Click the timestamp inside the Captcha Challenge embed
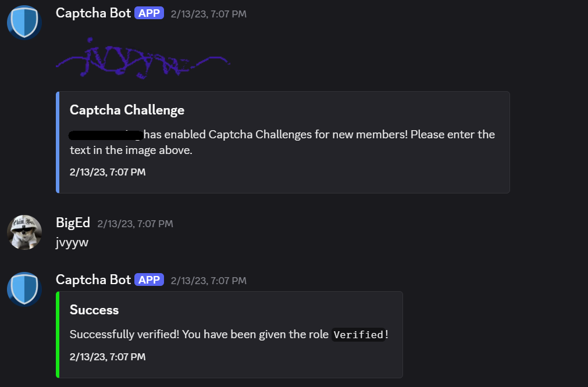 (x=107, y=171)
